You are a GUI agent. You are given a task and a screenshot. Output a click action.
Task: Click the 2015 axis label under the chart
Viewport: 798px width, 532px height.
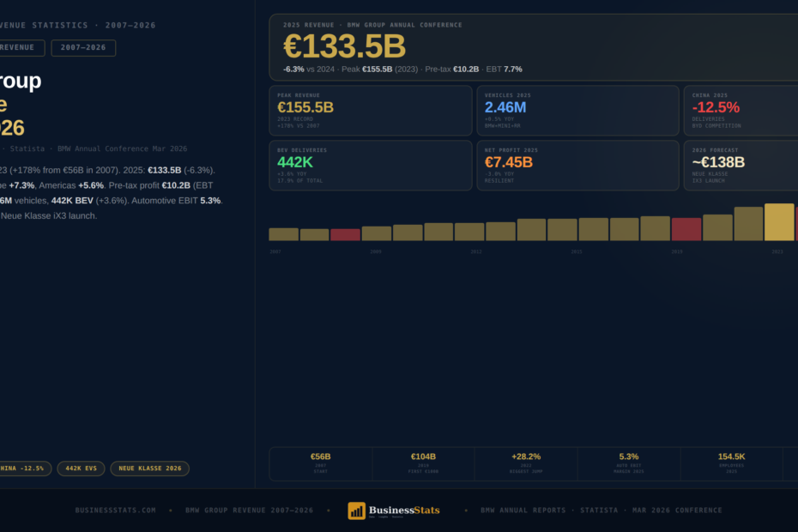(x=576, y=251)
